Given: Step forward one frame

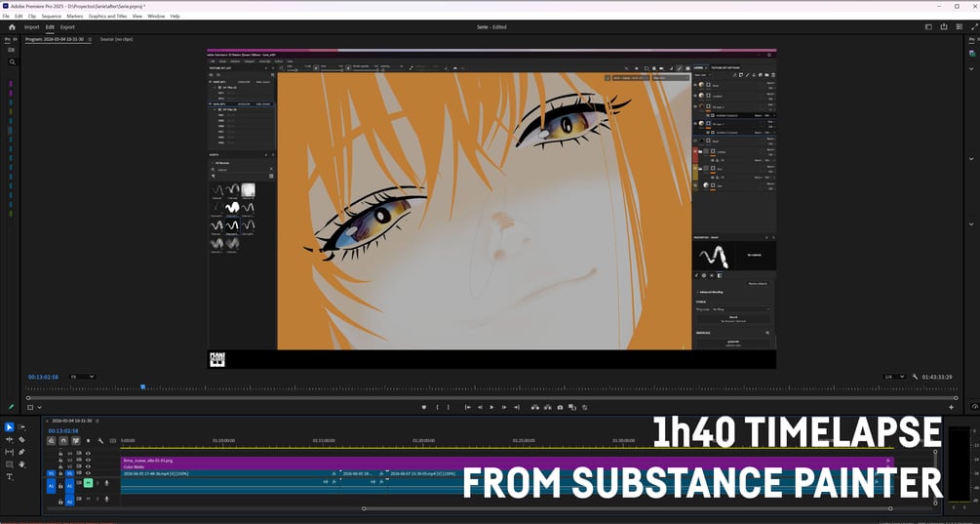Looking at the screenshot, I should coord(504,407).
